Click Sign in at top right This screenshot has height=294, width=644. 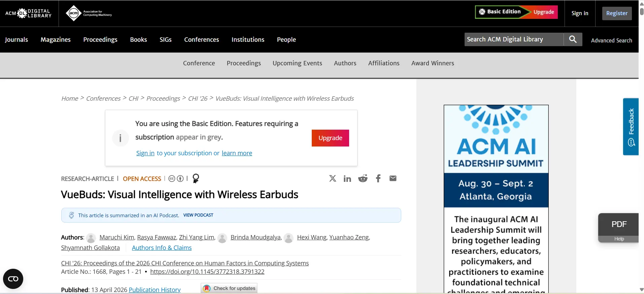coord(580,13)
